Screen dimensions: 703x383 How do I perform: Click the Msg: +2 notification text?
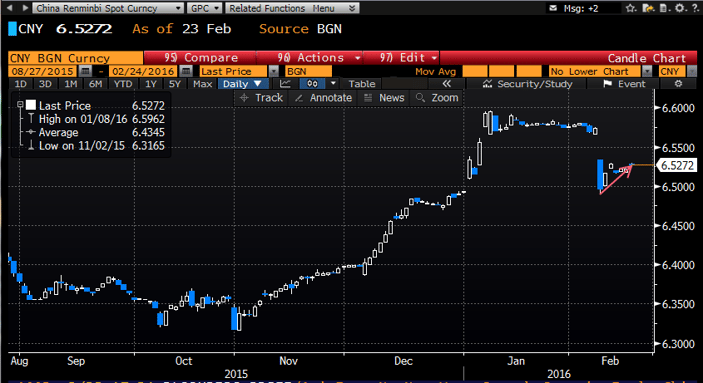pos(581,8)
